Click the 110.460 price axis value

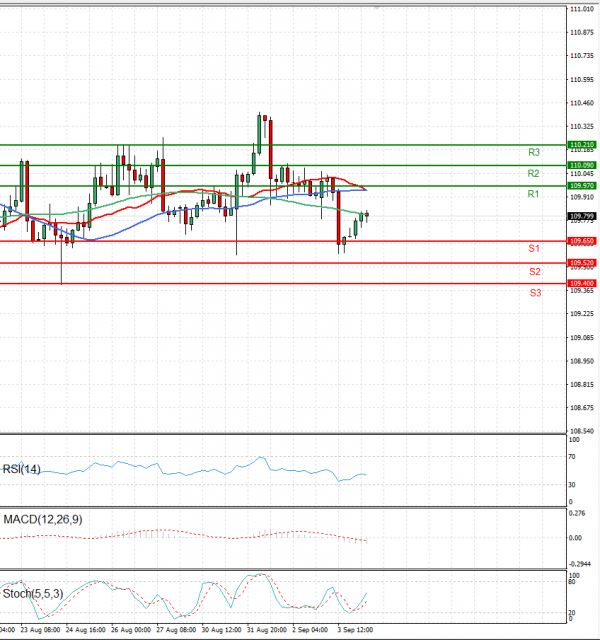pyautogui.click(x=582, y=103)
